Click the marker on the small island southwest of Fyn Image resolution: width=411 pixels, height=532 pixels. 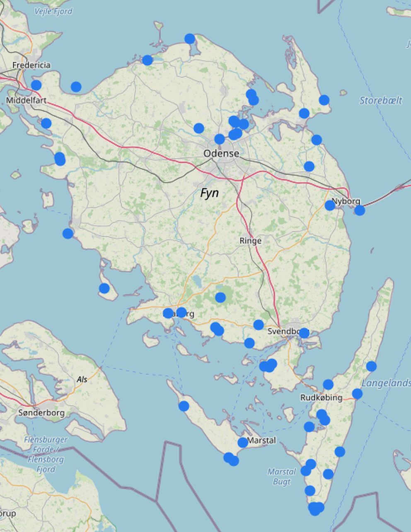point(104,288)
